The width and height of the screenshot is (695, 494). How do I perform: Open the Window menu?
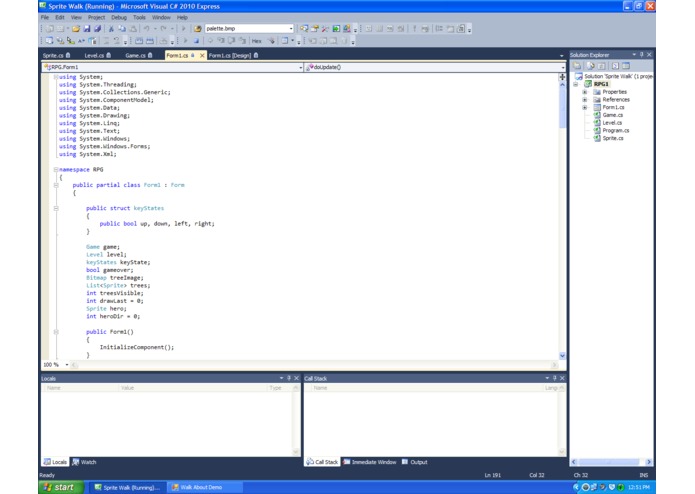point(161,17)
